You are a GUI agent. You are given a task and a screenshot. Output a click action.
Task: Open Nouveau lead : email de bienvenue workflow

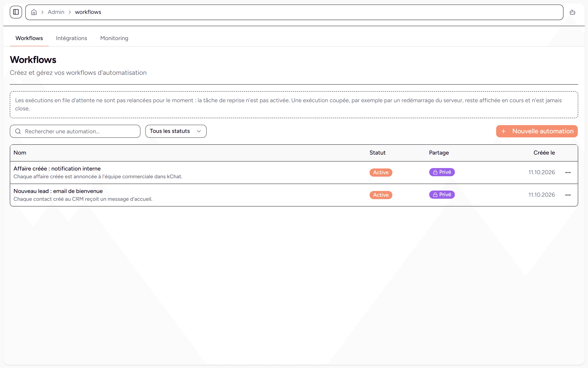(58, 191)
